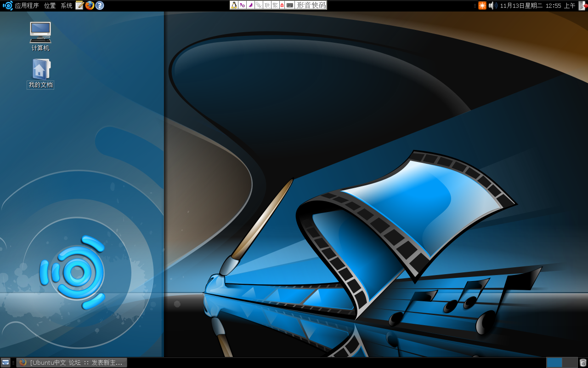Toggle the crescent half/full-width icon
The image size is (588, 368).
coord(250,5)
